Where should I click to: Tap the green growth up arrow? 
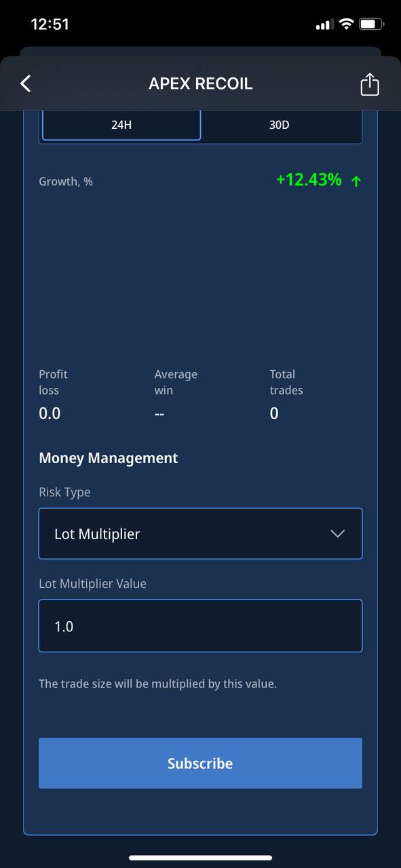[356, 181]
